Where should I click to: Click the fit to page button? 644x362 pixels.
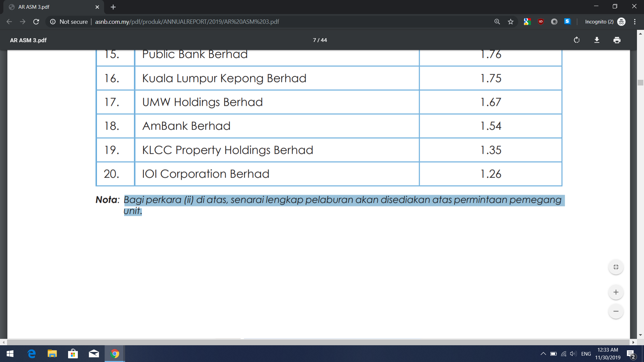616,267
